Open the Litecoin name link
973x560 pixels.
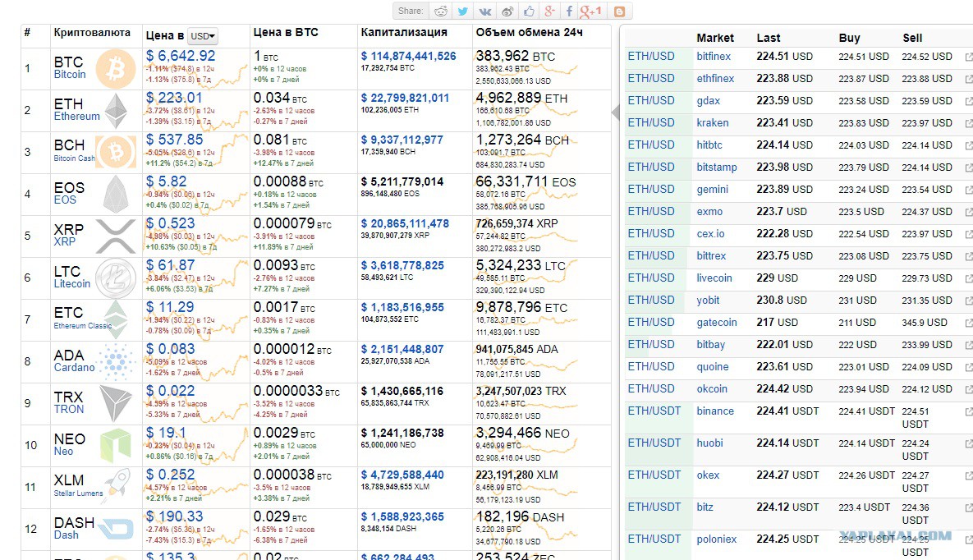click(x=72, y=284)
